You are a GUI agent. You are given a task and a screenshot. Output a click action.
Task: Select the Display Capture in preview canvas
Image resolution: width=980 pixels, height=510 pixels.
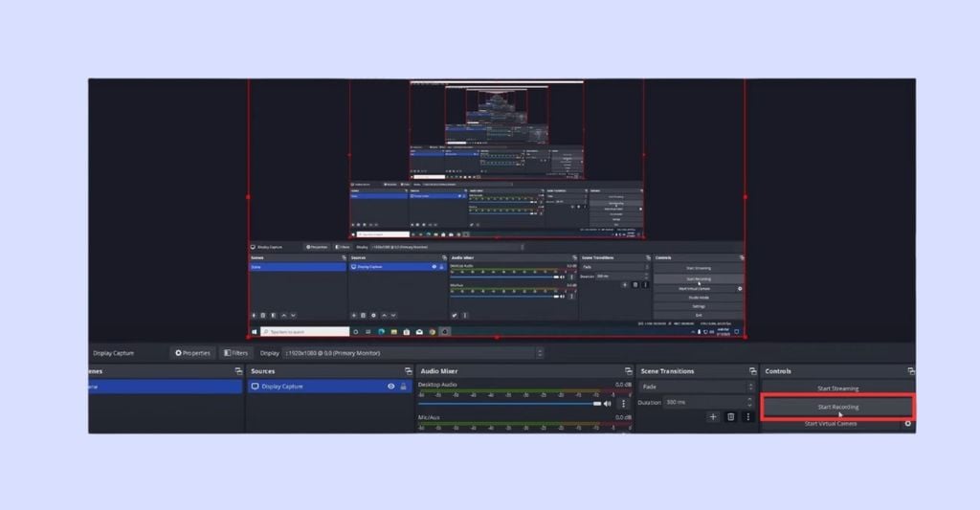497,209
